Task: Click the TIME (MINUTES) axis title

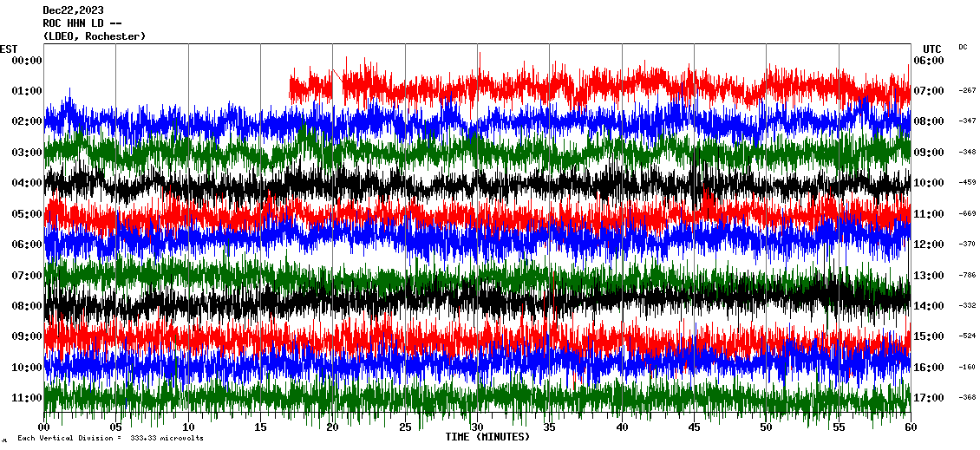Action: [487, 437]
